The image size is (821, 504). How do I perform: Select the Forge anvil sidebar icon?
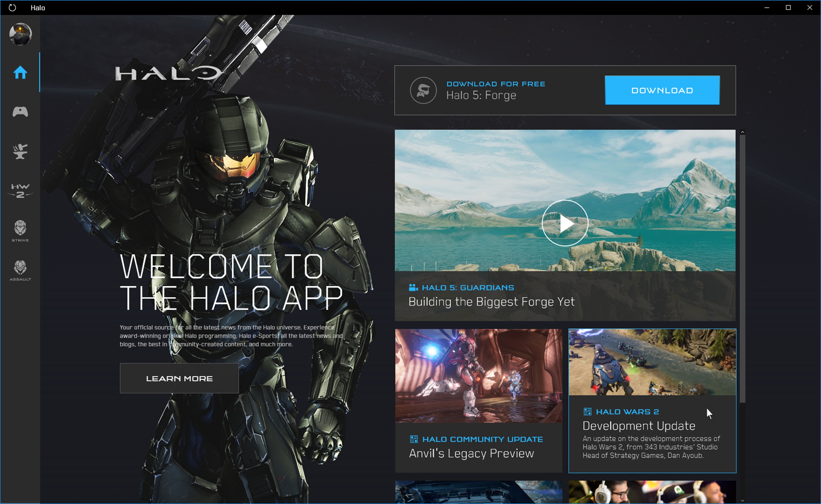[x=20, y=151]
